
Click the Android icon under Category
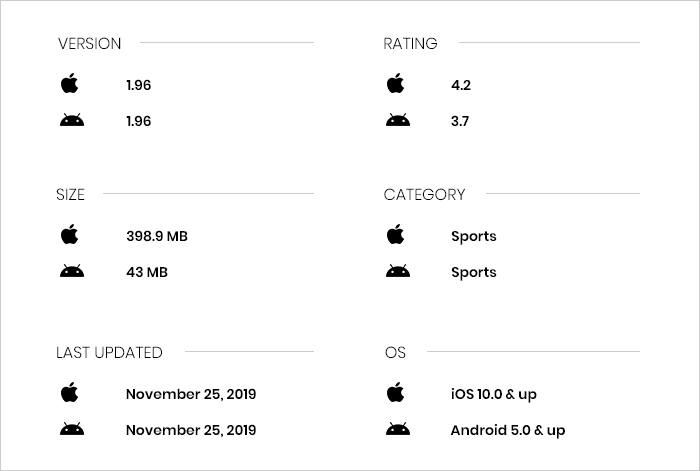coord(398,272)
